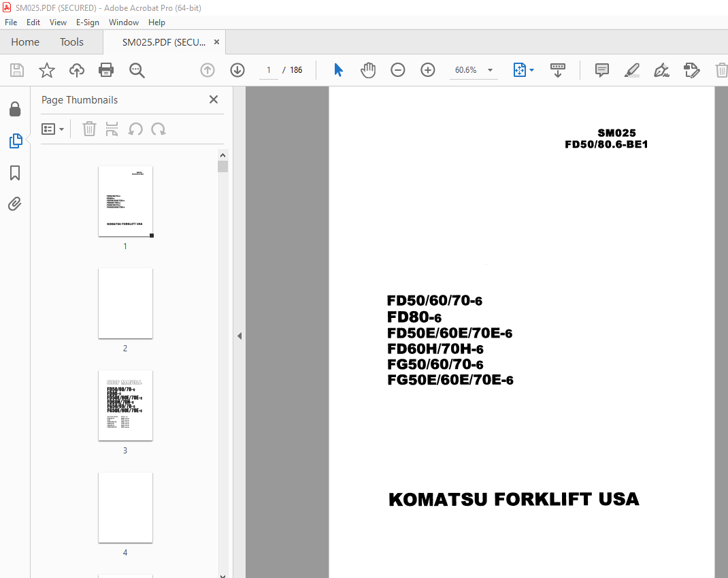728x578 pixels.
Task: Open the Fill and Sign tool
Action: [x=661, y=70]
